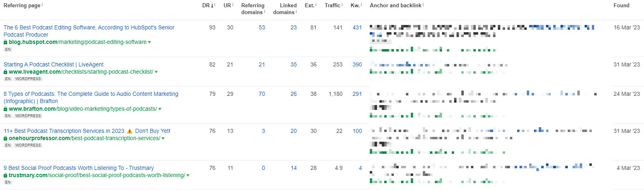
Task: Expand dropdown arrow after blog.hubspot.com URL
Action: (149, 42)
